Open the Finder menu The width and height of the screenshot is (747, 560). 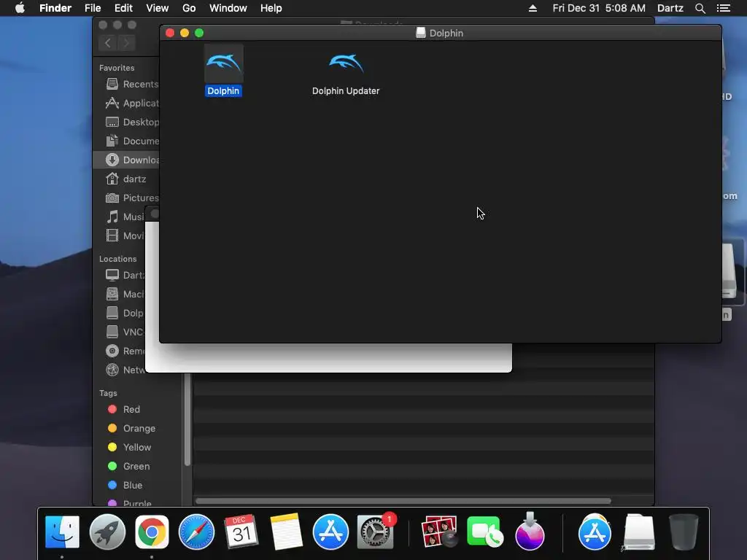point(55,8)
